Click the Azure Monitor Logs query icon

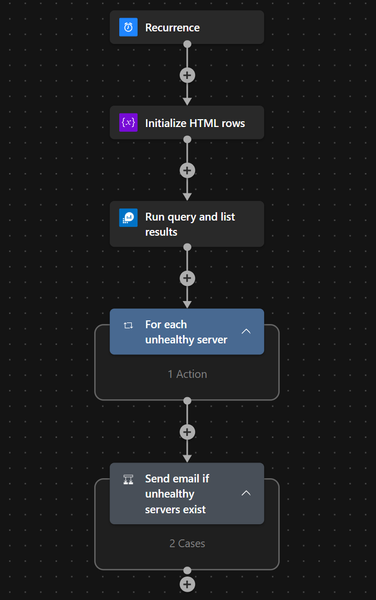click(x=128, y=218)
